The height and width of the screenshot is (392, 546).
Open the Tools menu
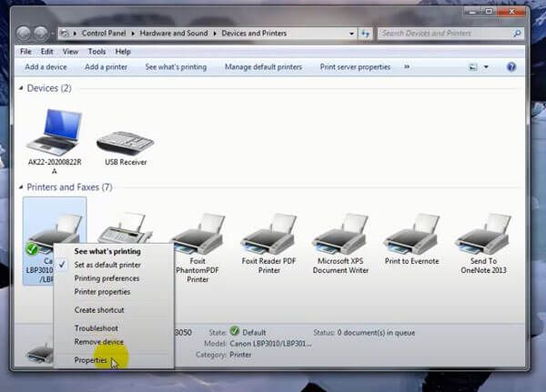click(96, 52)
